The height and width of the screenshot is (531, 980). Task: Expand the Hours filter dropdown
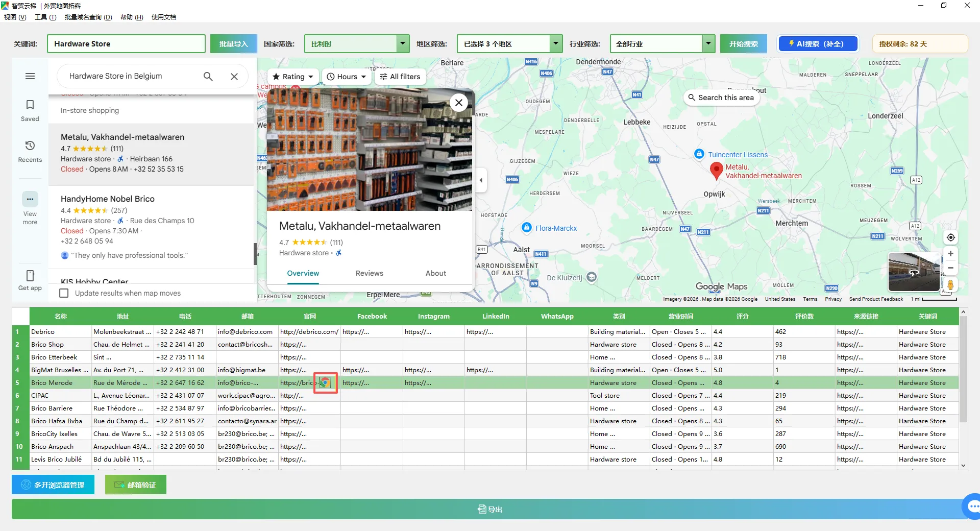tap(347, 77)
